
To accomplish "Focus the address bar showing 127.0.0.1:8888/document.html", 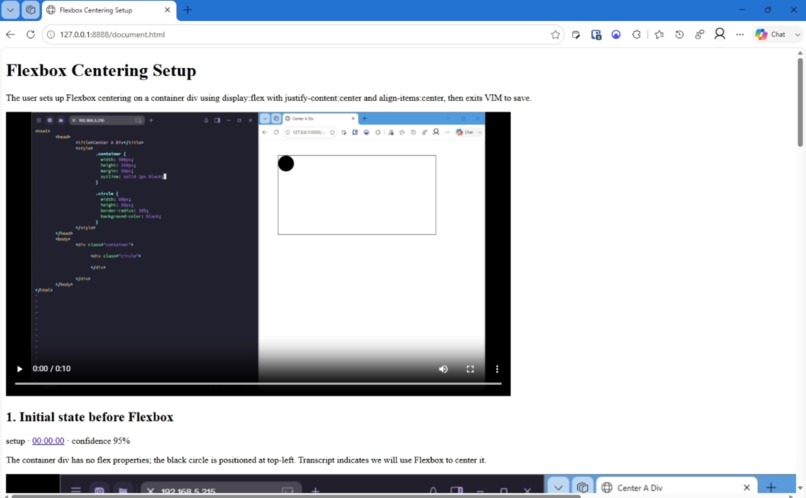I will point(303,34).
